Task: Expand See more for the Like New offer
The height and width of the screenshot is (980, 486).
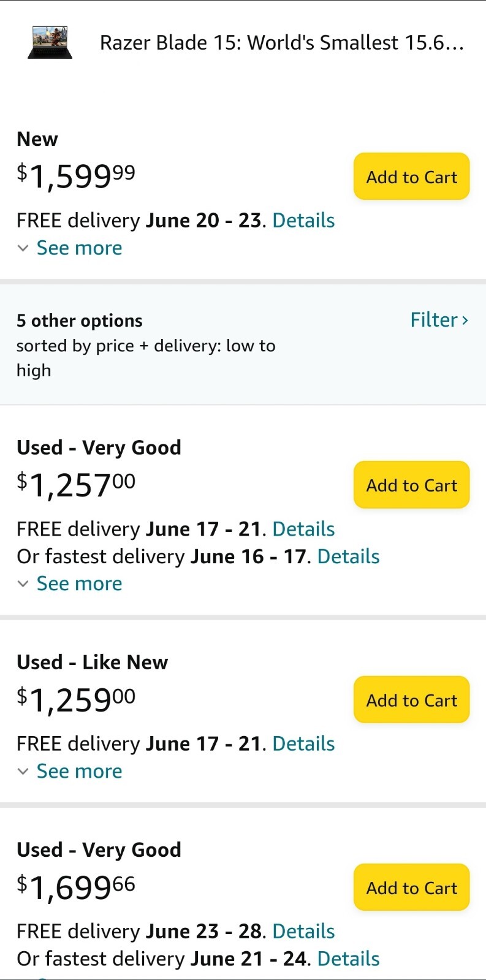Action: coord(79,770)
